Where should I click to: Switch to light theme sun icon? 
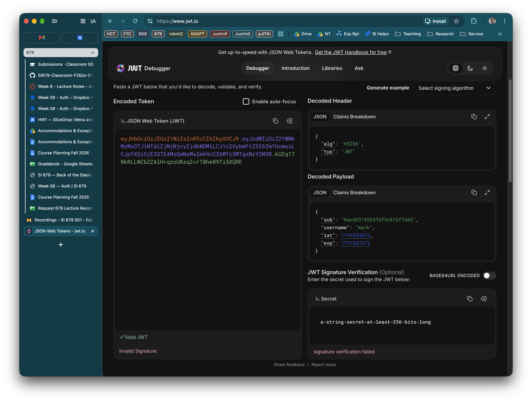coord(484,68)
